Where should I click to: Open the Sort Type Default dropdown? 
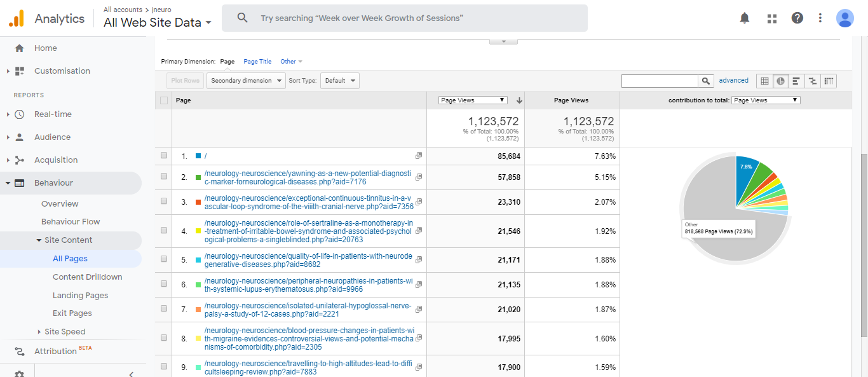tap(340, 81)
